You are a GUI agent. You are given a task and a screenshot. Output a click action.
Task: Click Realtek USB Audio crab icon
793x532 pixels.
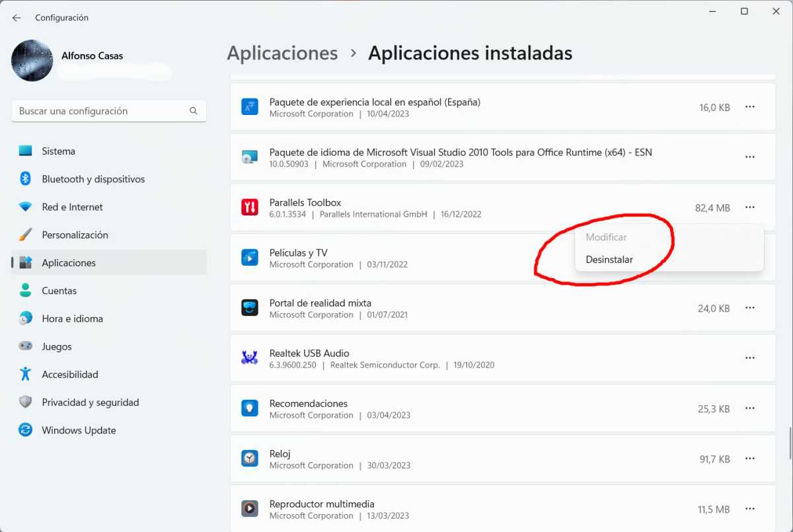pyautogui.click(x=250, y=358)
